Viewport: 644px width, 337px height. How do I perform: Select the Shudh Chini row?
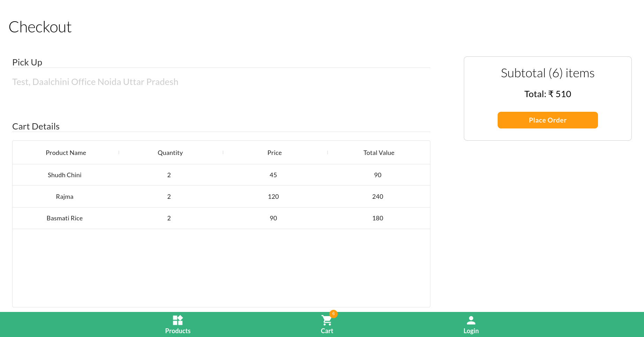point(221,175)
